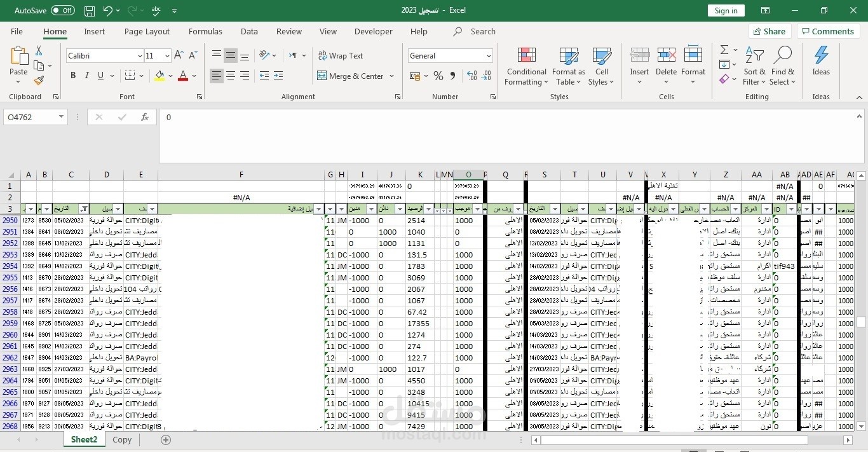Click the Cut scissors icon
The height and width of the screenshot is (452, 868).
(39, 51)
